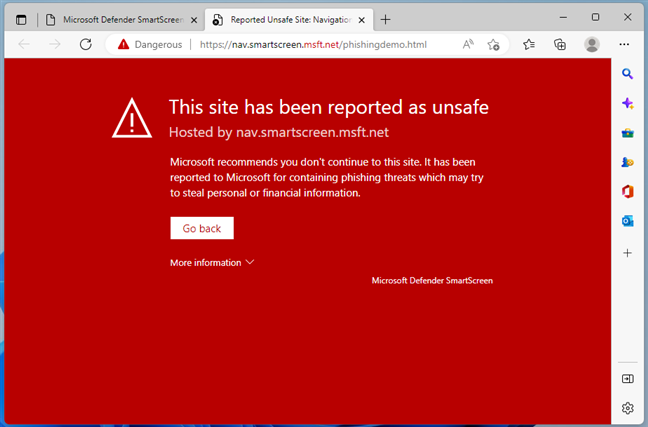Click the Dangerous site status label
This screenshot has width=648, height=427.
tap(158, 45)
